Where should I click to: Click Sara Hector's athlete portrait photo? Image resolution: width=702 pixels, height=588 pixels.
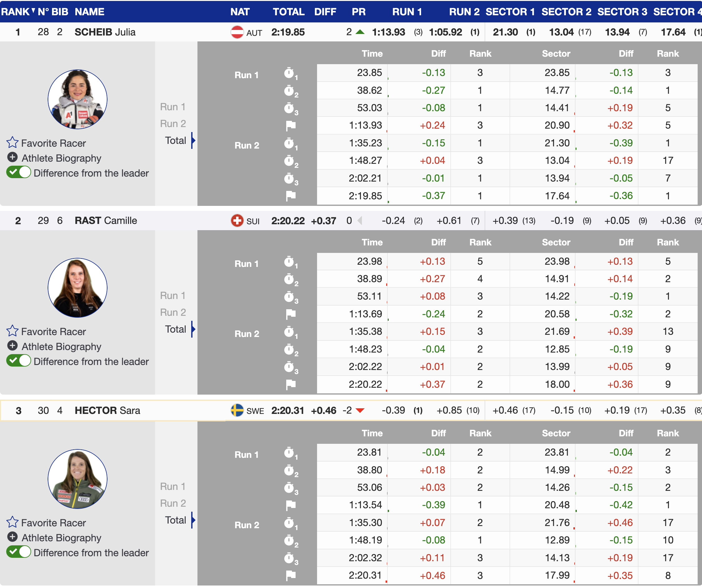[x=78, y=479]
